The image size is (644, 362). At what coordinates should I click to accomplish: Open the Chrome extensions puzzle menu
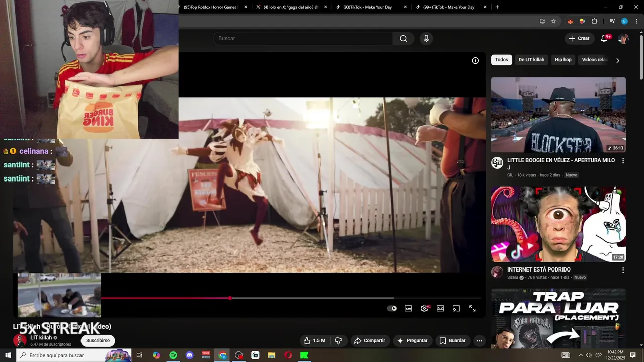tap(594, 21)
